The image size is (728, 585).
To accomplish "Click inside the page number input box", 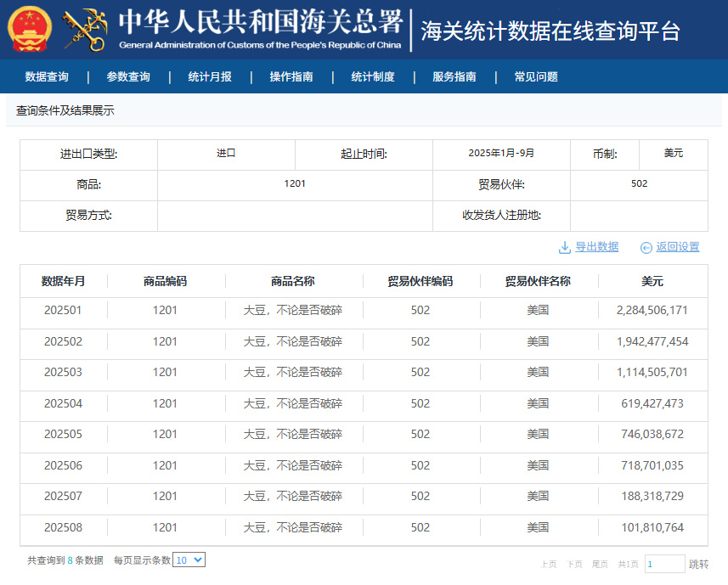I will coord(664,564).
